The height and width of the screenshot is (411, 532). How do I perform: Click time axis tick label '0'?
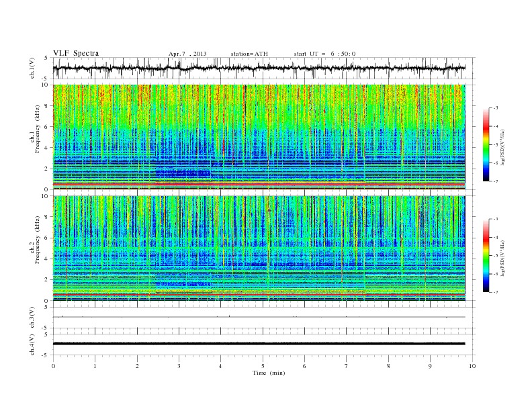tap(53, 366)
